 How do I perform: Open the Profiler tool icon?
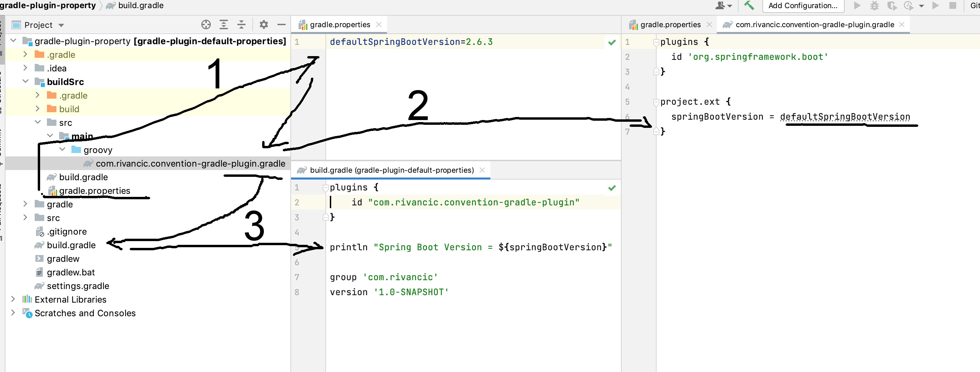(909, 6)
